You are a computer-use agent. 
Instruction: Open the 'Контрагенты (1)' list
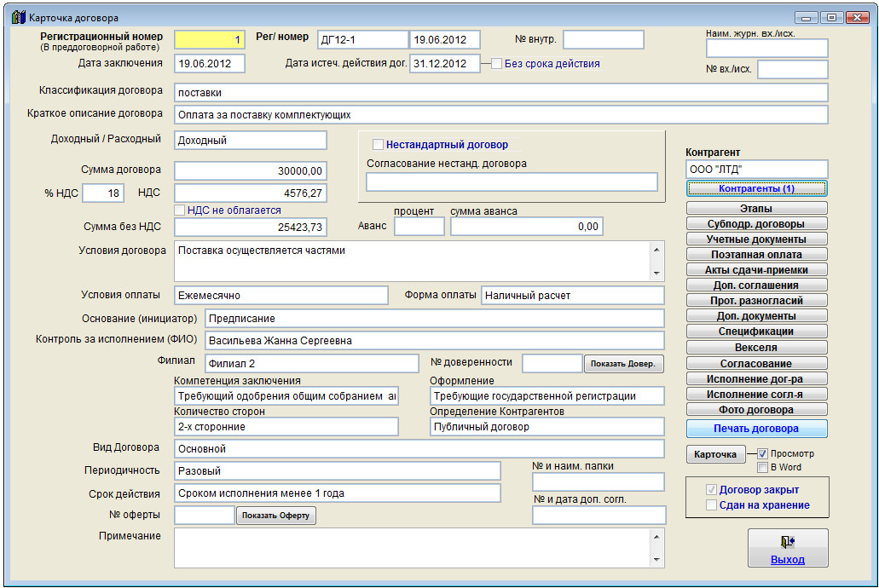pyautogui.click(x=756, y=188)
